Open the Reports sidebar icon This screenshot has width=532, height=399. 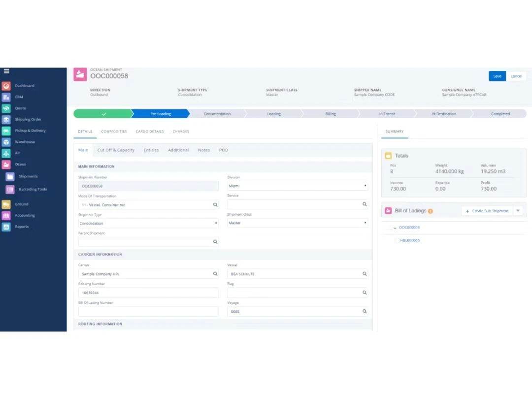click(6, 227)
